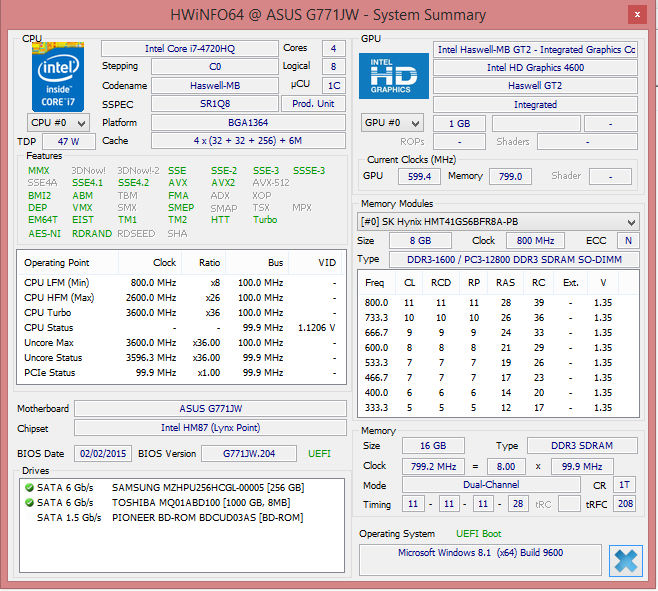Click the SSPEC SR1Q8 field
The width and height of the screenshot is (658, 591).
tap(215, 104)
